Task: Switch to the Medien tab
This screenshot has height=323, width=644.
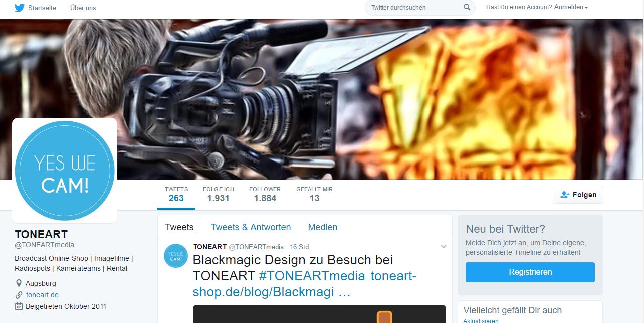Action: [x=323, y=227]
